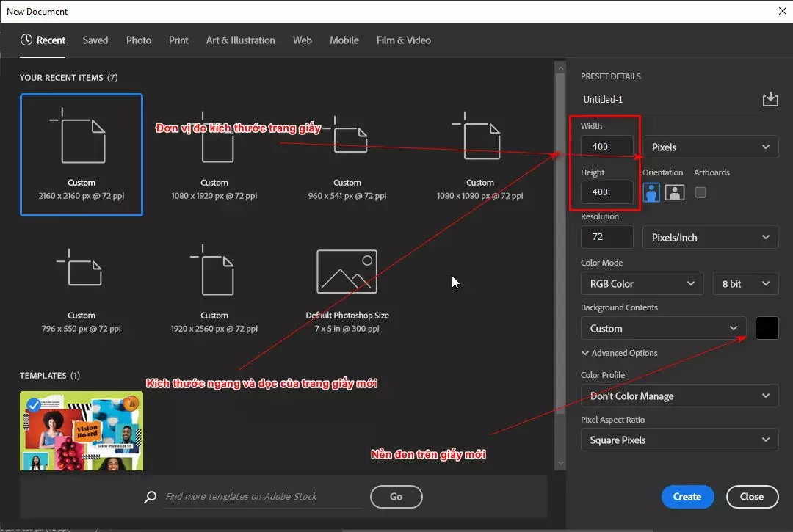This screenshot has height=532, width=793.
Task: Toggle orientation back to portrait mode
Action: click(651, 192)
